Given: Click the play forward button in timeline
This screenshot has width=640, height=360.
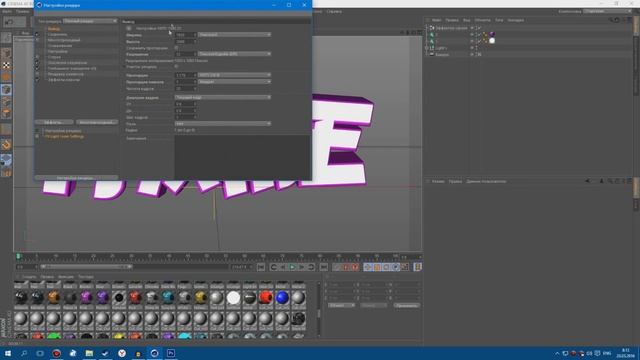Looking at the screenshot, I should pyautogui.click(x=292, y=267).
